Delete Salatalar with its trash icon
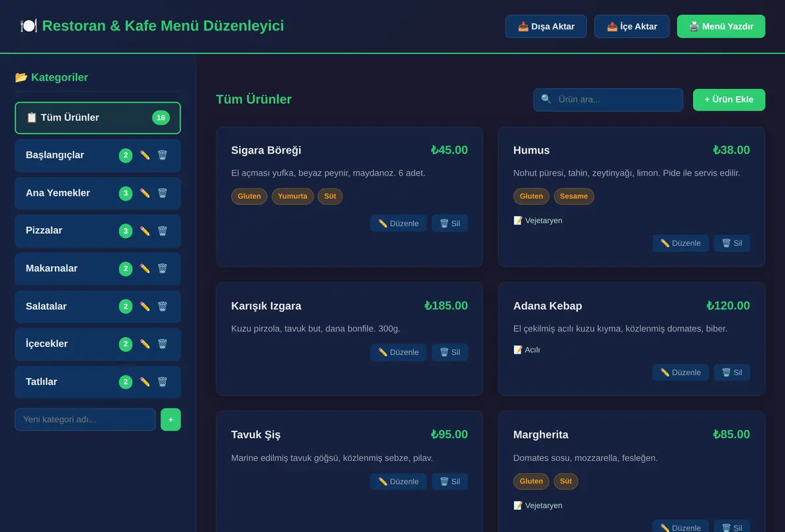The width and height of the screenshot is (785, 532). pyautogui.click(x=162, y=307)
